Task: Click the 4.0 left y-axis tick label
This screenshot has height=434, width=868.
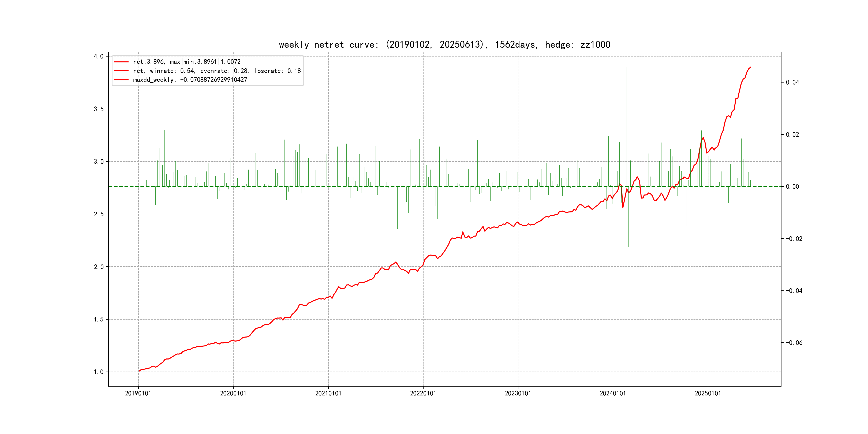Action: 98,56
